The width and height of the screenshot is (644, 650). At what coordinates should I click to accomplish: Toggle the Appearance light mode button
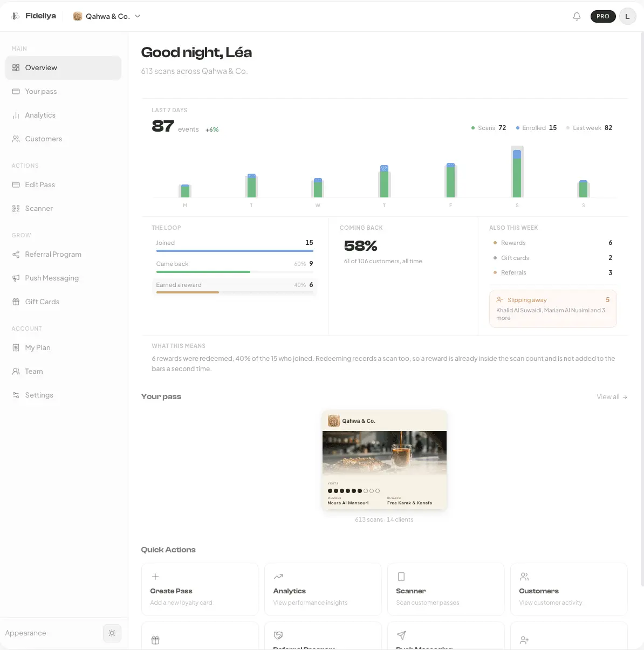tap(112, 633)
